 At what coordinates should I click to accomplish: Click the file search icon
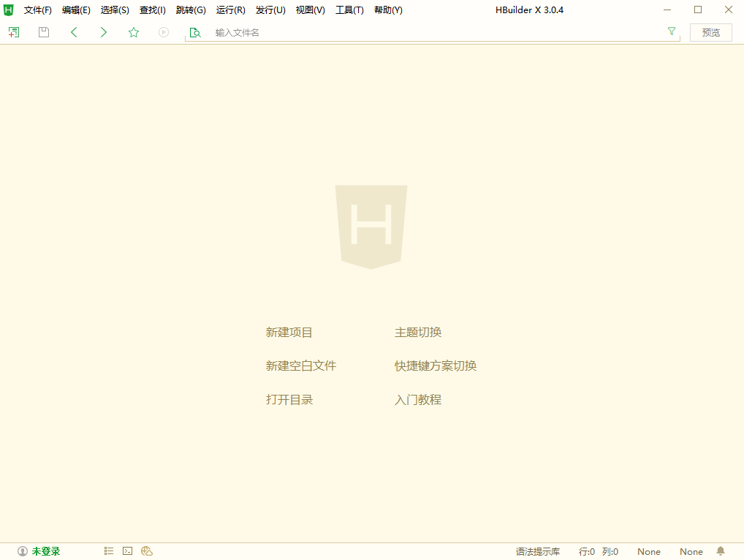[x=195, y=32]
